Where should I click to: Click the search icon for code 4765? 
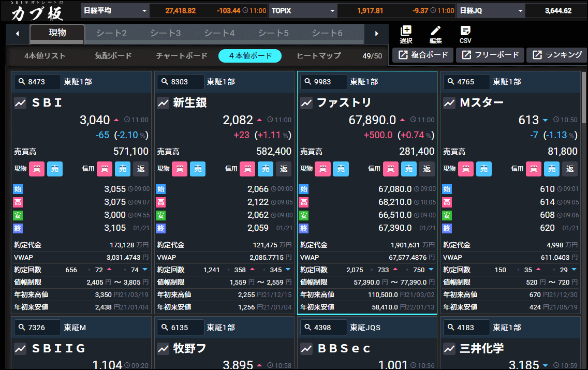[451, 81]
